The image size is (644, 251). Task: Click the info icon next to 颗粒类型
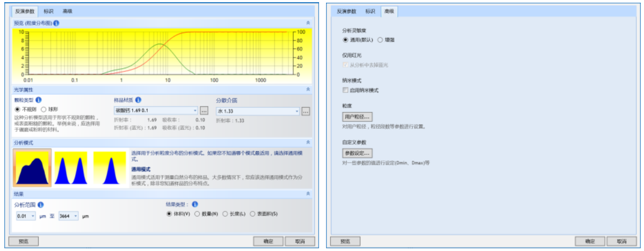point(39,100)
